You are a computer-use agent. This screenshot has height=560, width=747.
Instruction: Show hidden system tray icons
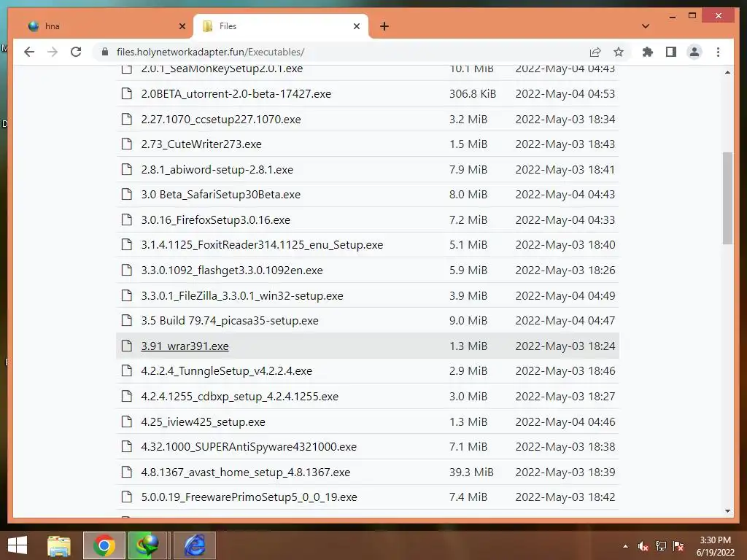click(x=625, y=546)
